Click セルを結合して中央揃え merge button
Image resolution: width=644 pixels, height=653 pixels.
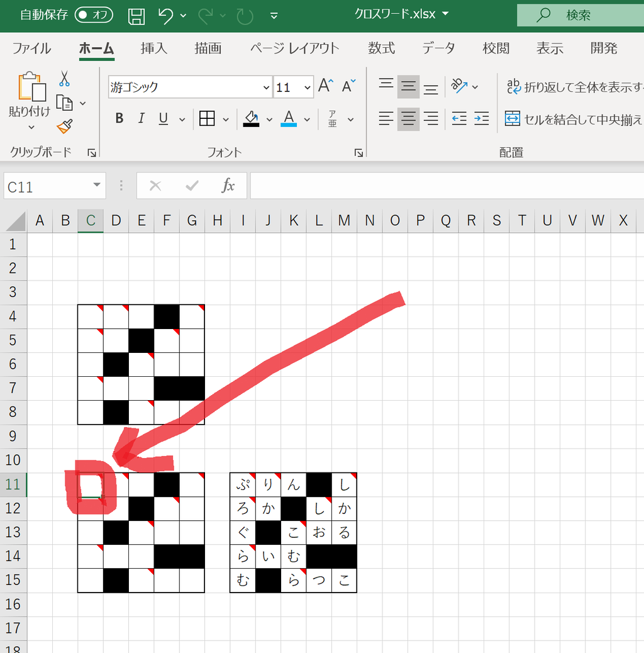(574, 119)
